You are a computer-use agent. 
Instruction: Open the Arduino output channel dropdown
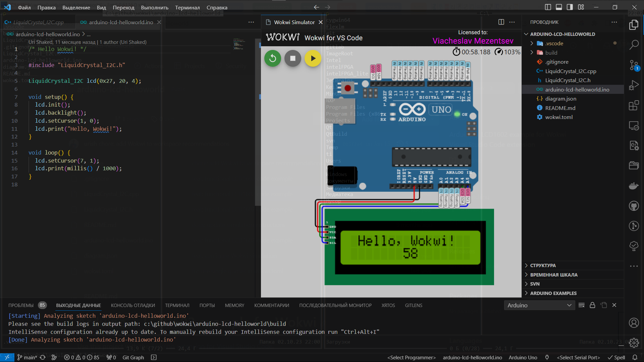pos(539,305)
